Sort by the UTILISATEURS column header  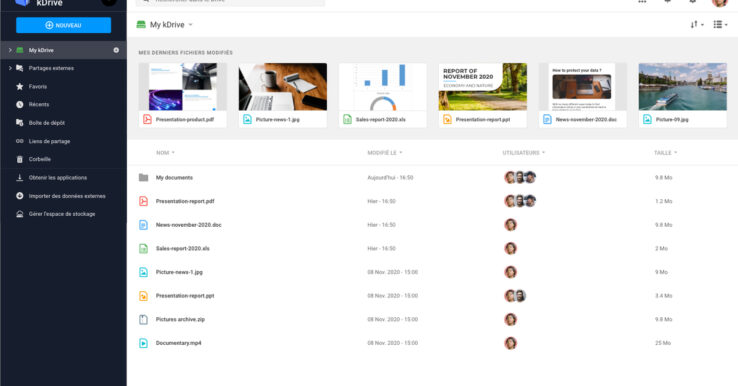coord(523,153)
